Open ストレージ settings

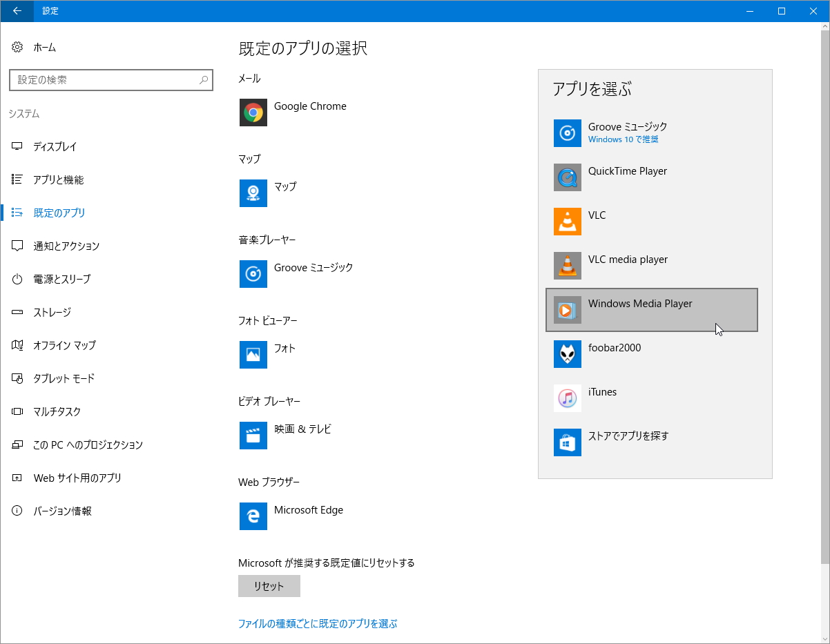tap(52, 312)
